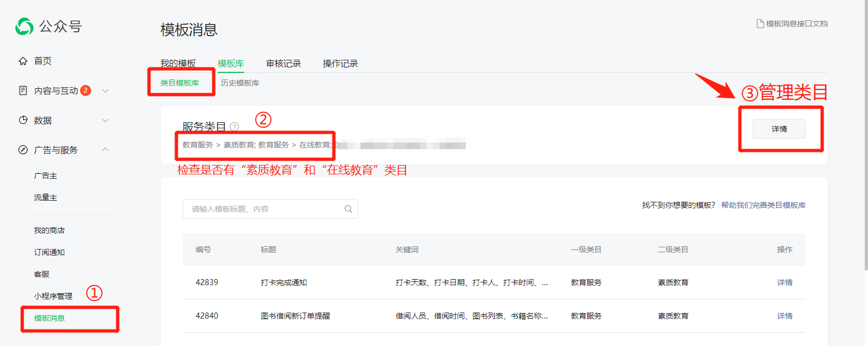868x346 pixels.
Task: Expand the 内容与互动 menu chevron
Action: (x=105, y=90)
